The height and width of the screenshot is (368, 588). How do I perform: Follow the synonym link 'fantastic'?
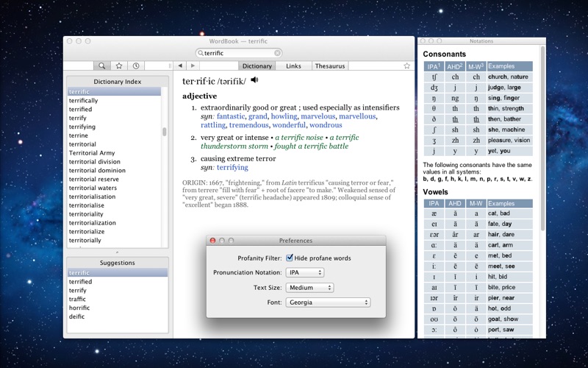tap(231, 116)
